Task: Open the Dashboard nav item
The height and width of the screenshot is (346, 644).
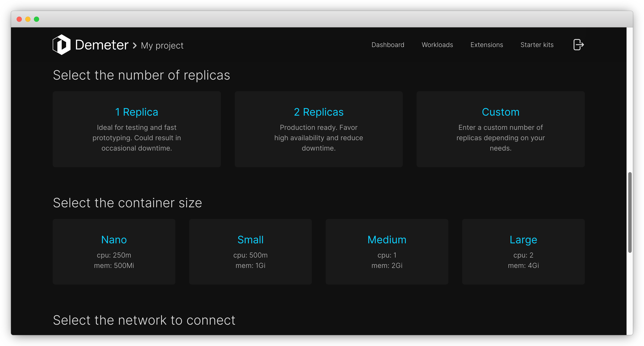Action: click(388, 45)
